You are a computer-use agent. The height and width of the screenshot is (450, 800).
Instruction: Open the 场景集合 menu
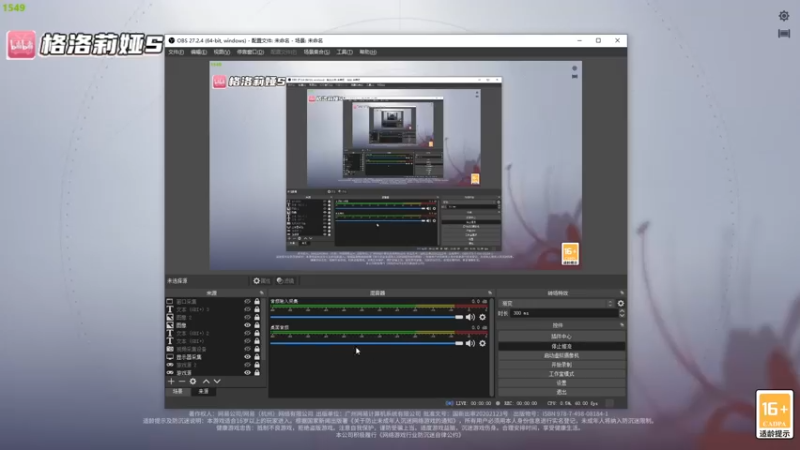pos(316,52)
